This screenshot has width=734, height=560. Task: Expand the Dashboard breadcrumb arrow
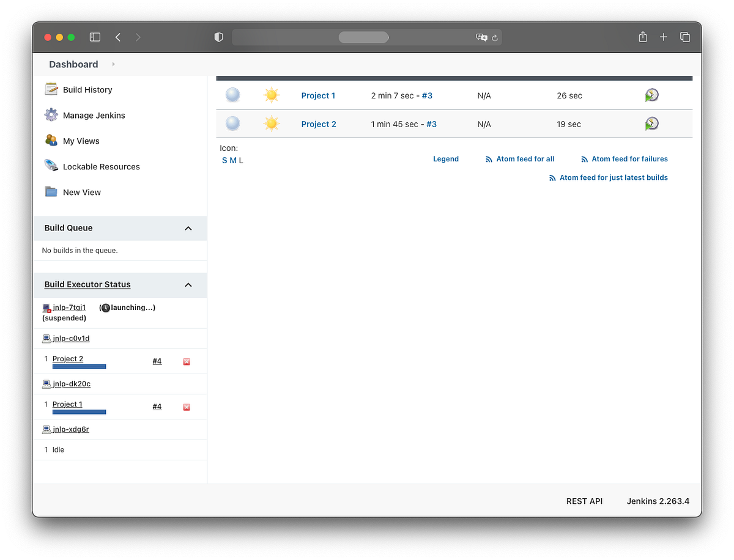coord(113,64)
